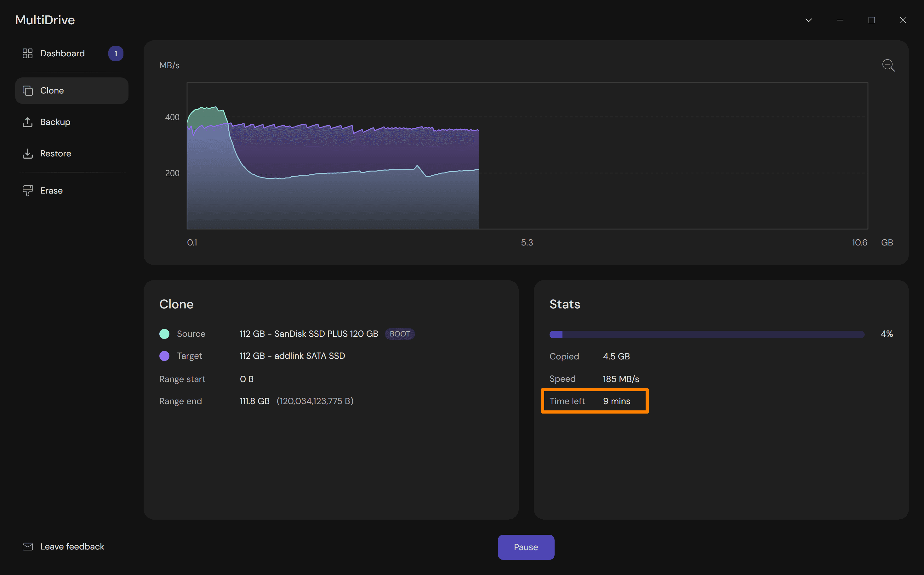924x575 pixels.
Task: Pause the cloning operation
Action: click(x=526, y=547)
